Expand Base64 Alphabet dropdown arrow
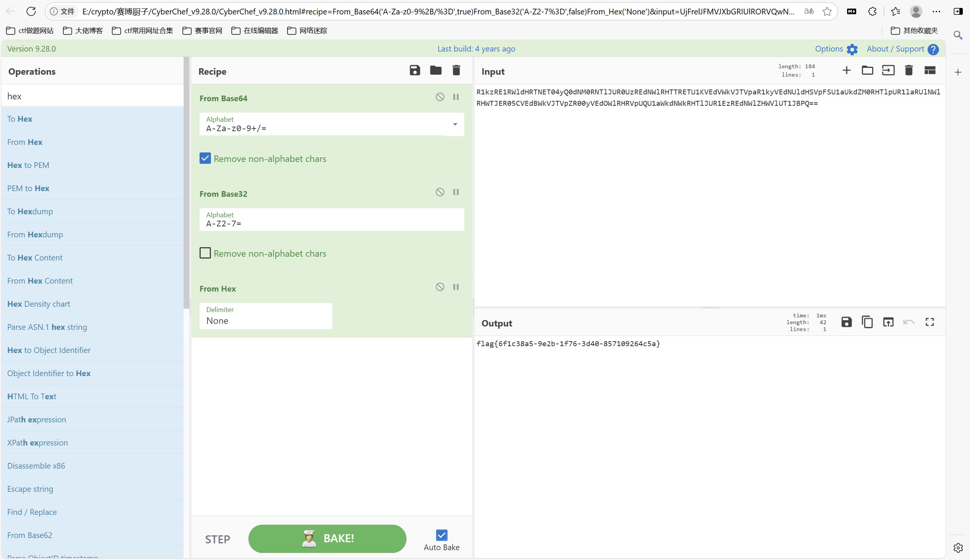This screenshot has width=970, height=560. click(455, 124)
